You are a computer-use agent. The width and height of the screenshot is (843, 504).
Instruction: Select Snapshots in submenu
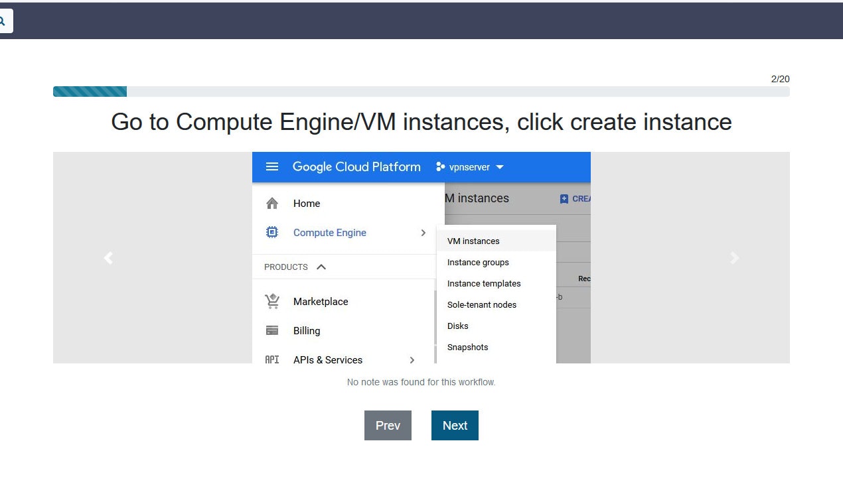click(496, 347)
